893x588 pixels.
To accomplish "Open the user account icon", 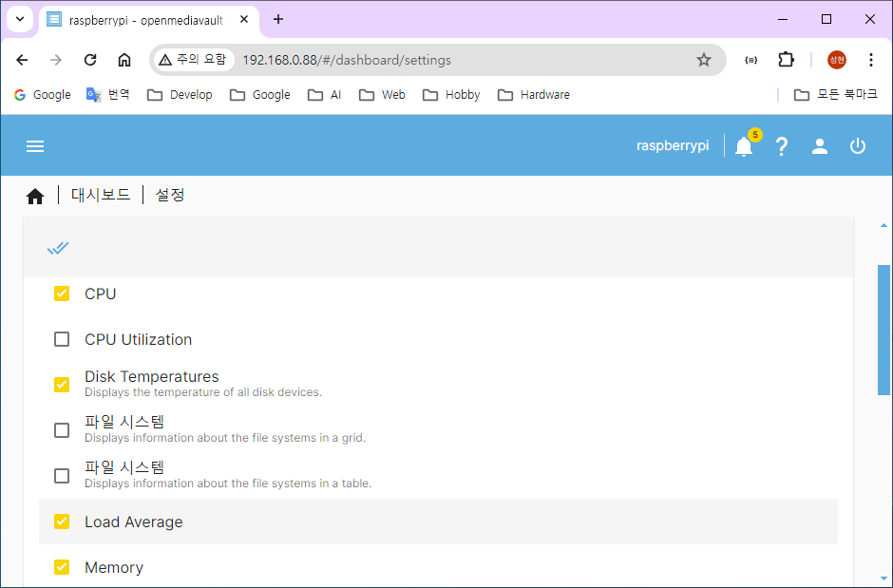I will tap(820, 146).
